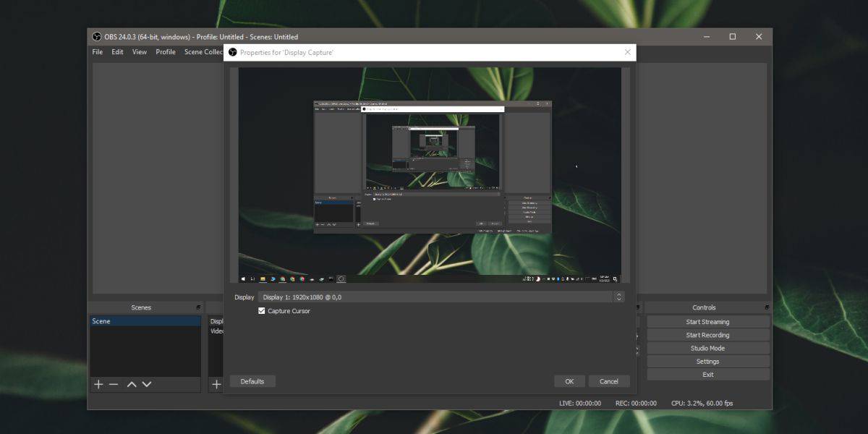Select the 'Scene' entry in the Scenes list

click(145, 321)
